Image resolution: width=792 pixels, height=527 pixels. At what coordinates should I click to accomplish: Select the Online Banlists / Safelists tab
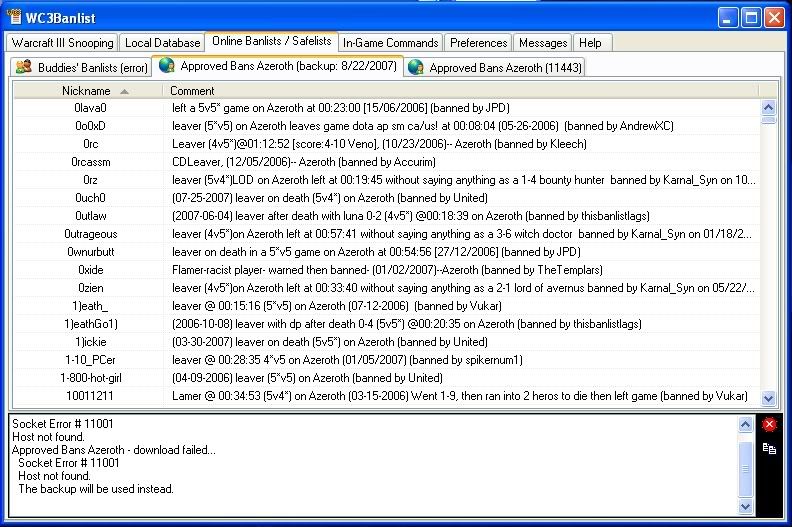(271, 41)
